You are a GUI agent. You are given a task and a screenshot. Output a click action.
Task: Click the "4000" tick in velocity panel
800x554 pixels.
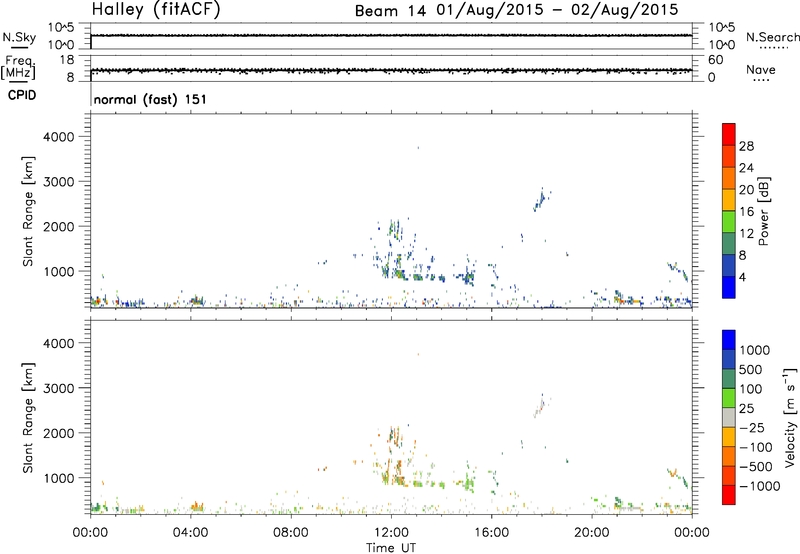coord(59,343)
